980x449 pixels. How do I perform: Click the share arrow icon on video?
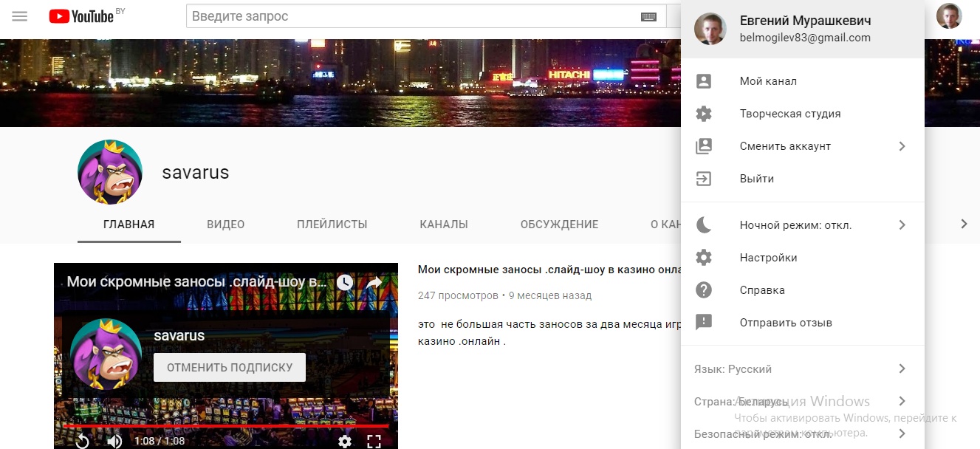pos(374,282)
